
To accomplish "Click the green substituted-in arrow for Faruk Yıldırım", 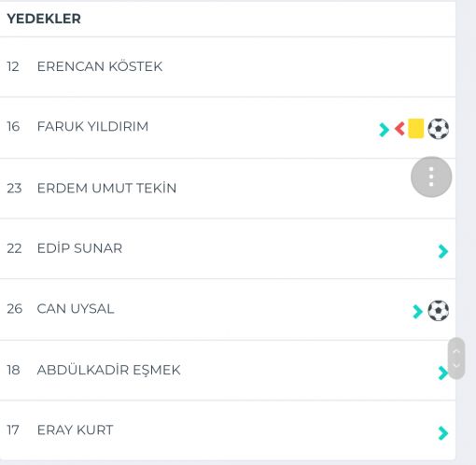I will [x=384, y=130].
